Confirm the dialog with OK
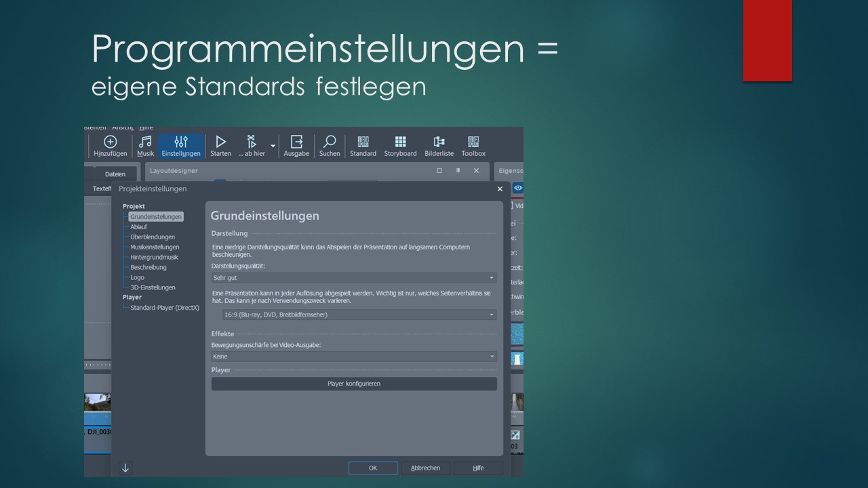Screen dimensions: 868x488 373,468
